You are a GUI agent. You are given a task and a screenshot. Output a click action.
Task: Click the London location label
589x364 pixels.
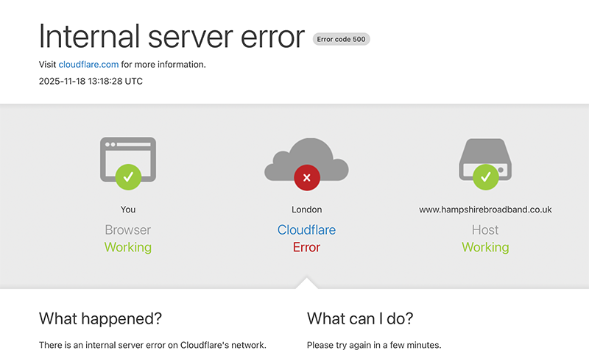[x=306, y=210]
